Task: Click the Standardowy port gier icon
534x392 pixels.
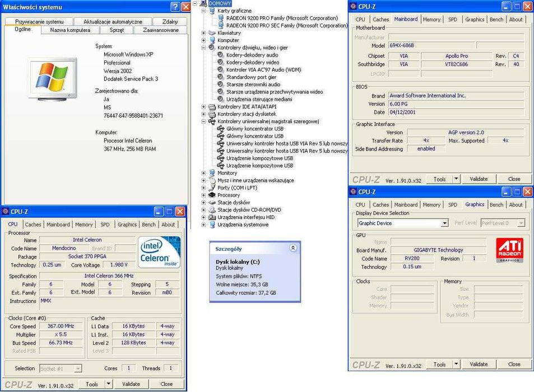Action: pos(221,77)
